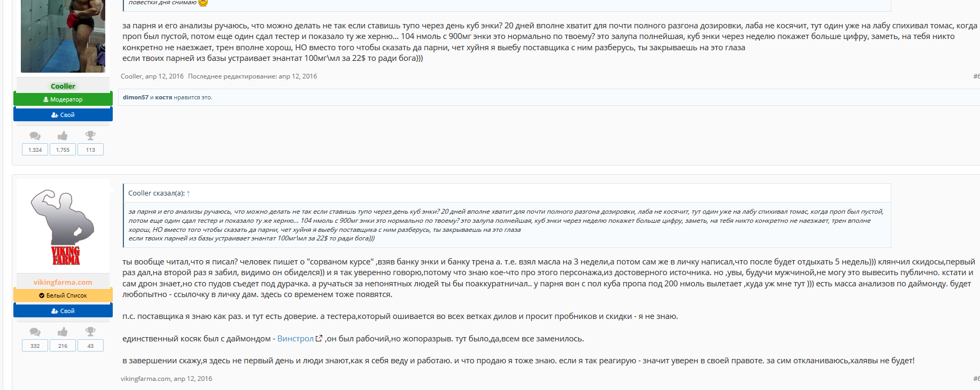
Task: Open vikingfarma.com username in sidebar
Action: (x=63, y=282)
